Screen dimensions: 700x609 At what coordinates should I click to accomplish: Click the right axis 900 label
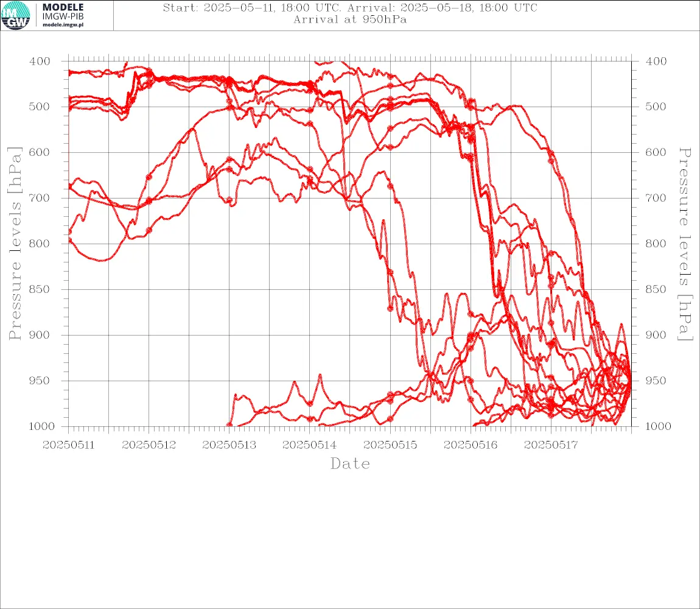656,335
